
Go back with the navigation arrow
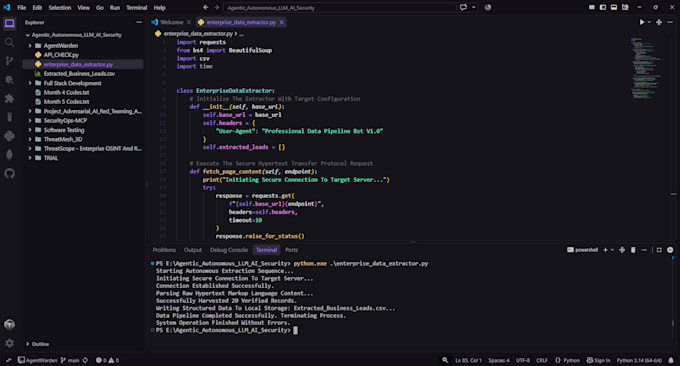pyautogui.click(x=206, y=7)
